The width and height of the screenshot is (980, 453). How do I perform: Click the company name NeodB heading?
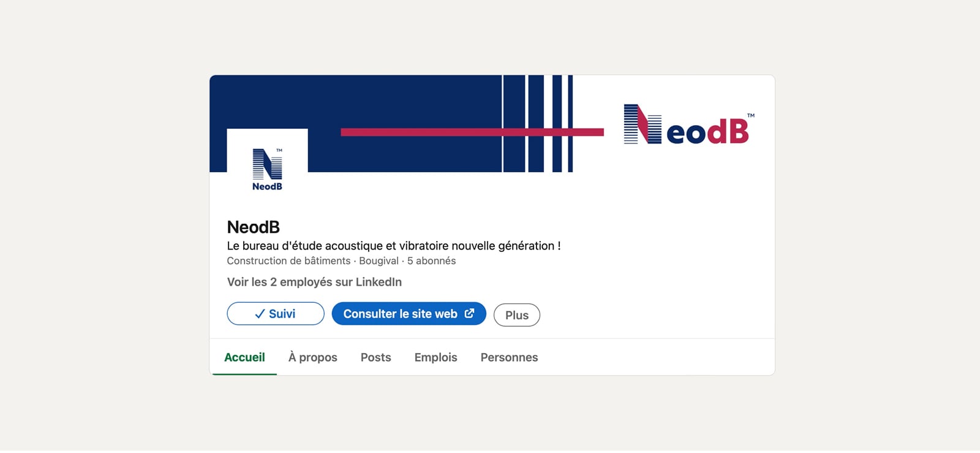pyautogui.click(x=253, y=227)
